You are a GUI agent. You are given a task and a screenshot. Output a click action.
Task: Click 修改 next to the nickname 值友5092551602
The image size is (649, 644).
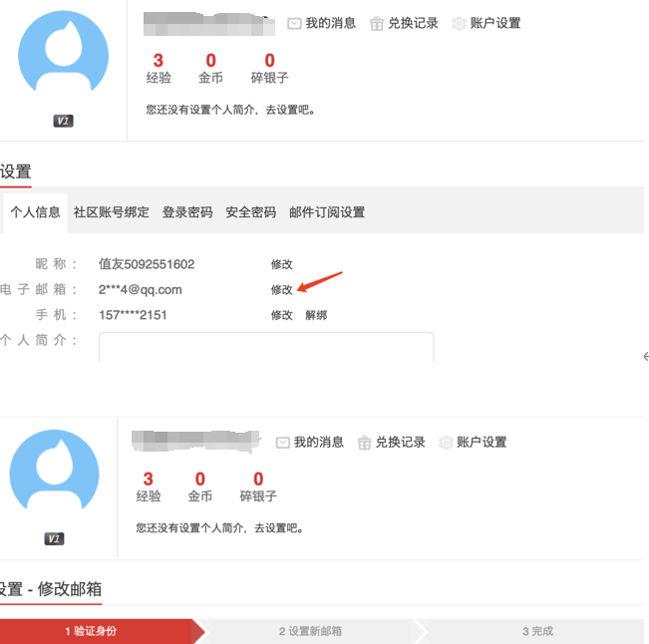(281, 264)
